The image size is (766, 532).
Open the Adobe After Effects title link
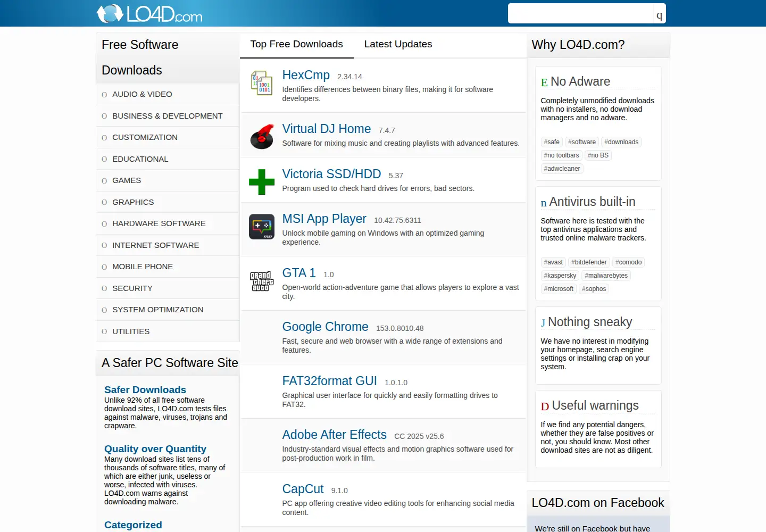[x=334, y=435]
